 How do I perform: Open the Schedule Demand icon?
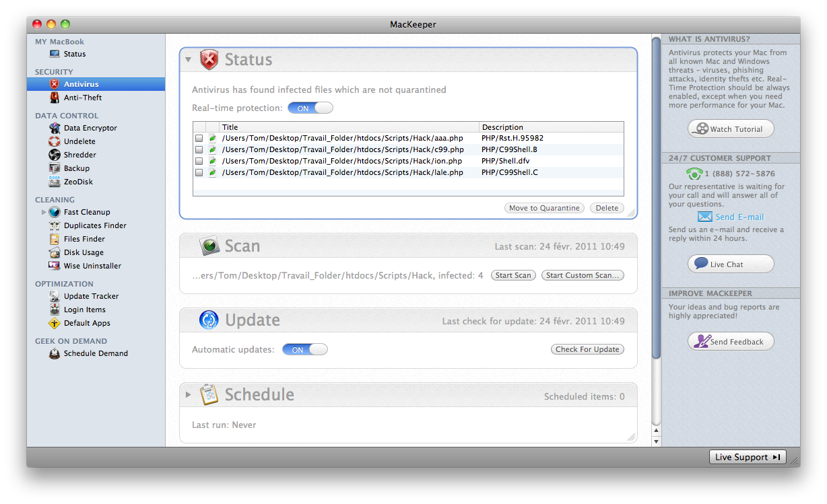coord(55,353)
